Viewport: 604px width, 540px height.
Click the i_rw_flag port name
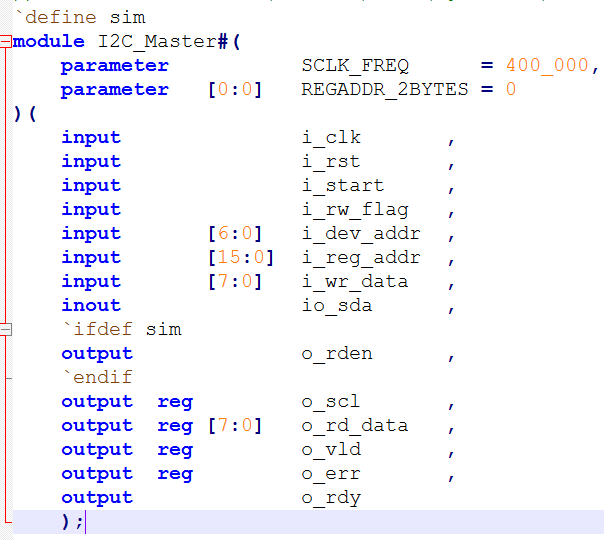coord(355,210)
